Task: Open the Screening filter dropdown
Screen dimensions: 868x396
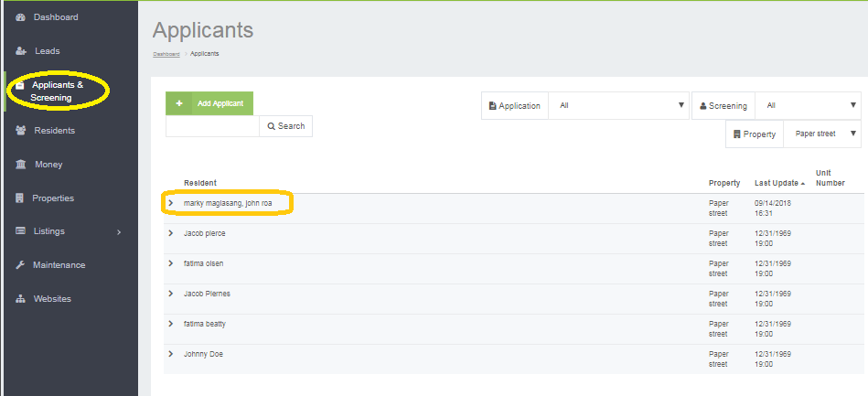Action: [809, 106]
